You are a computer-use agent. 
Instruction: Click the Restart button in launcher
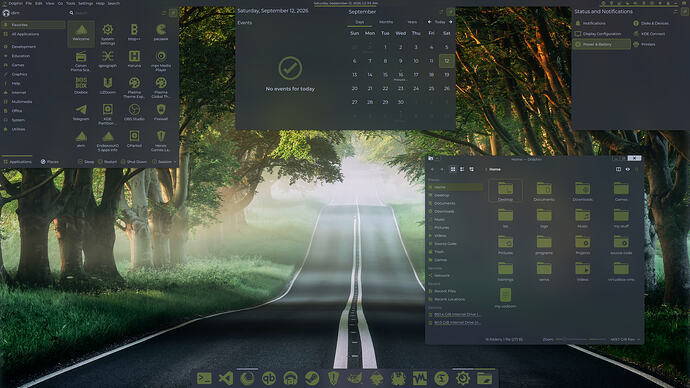(x=107, y=162)
